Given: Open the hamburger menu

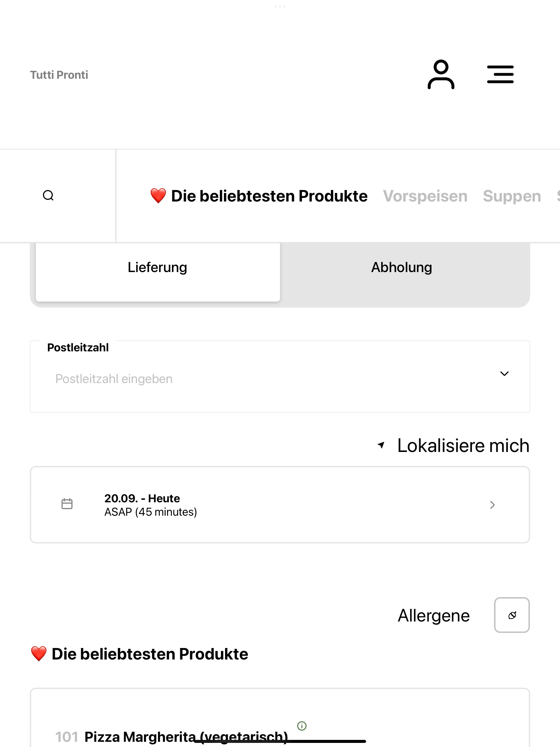Looking at the screenshot, I should point(500,74).
